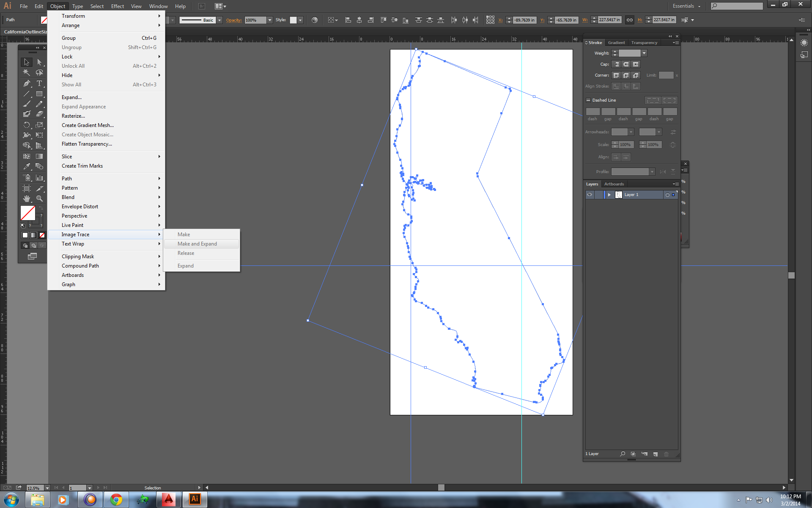Switch to the Transparency tab
812x508 pixels.
click(644, 43)
